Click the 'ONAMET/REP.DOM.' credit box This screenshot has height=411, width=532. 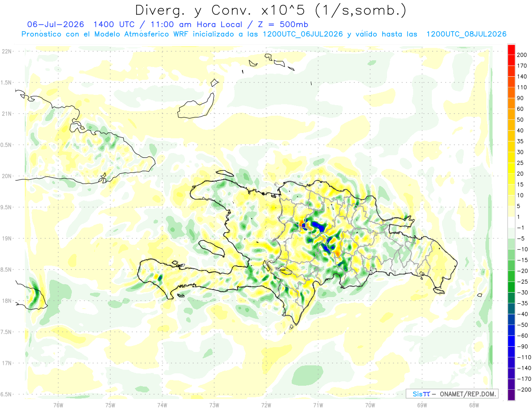click(x=452, y=394)
